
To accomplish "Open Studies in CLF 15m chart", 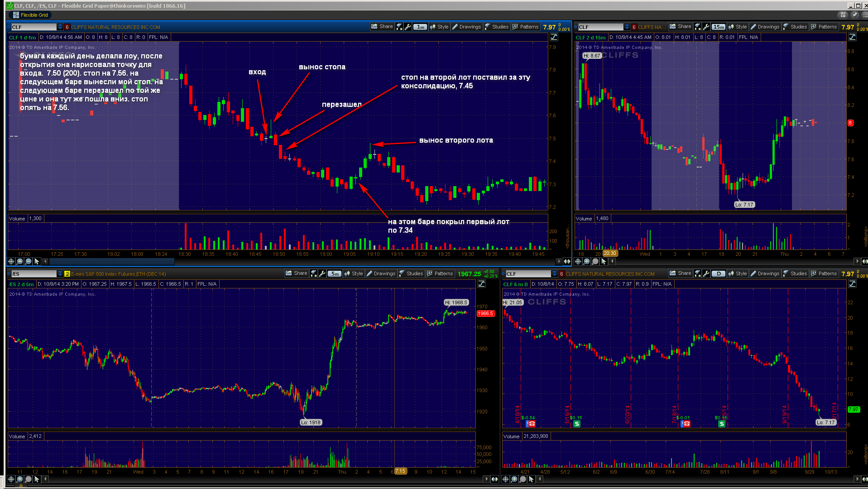I will tap(795, 27).
